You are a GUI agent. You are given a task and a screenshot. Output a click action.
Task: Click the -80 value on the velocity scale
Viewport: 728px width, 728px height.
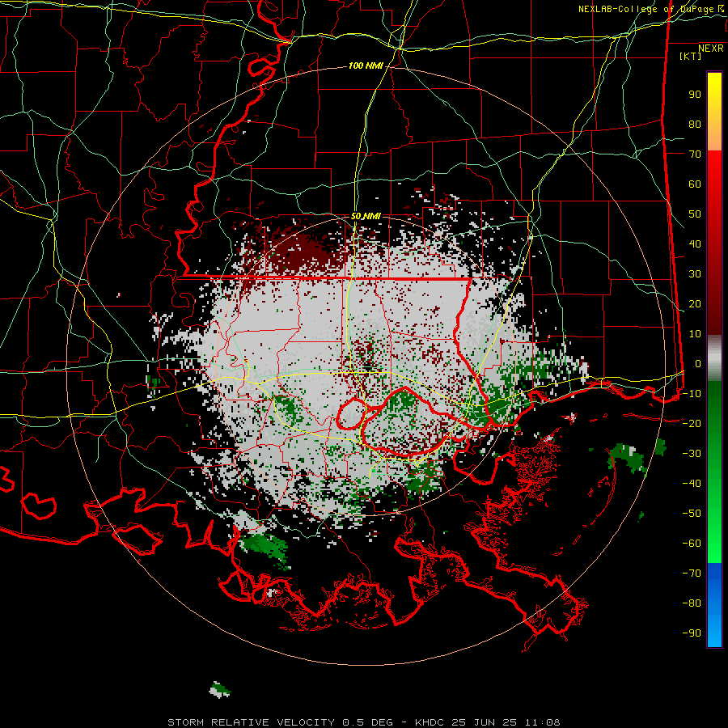tap(692, 603)
